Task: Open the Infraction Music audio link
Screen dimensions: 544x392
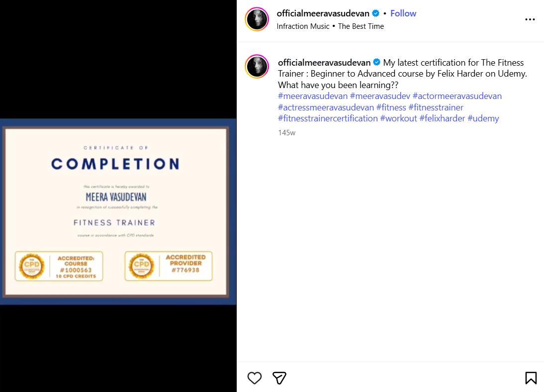Action: pyautogui.click(x=303, y=26)
